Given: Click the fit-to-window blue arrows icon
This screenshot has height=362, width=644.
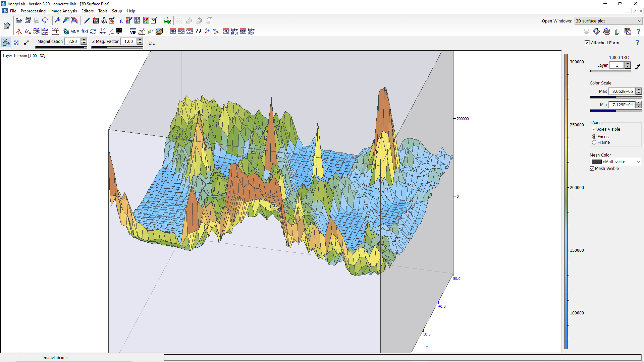Looking at the screenshot, I should pos(16,43).
